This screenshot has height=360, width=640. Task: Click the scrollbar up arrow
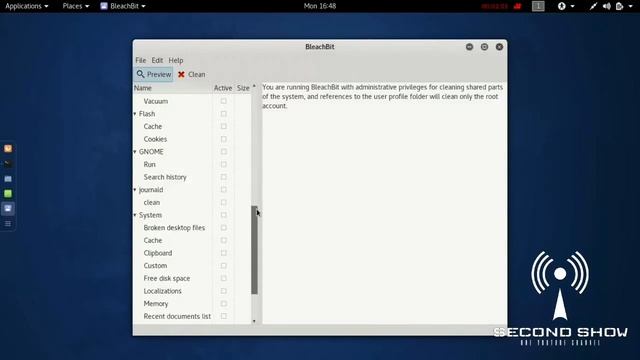coord(254,86)
